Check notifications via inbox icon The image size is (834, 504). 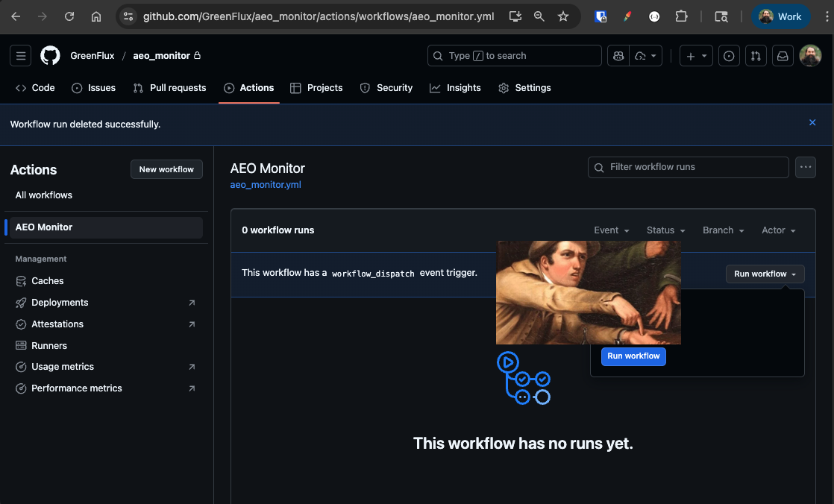coord(783,55)
